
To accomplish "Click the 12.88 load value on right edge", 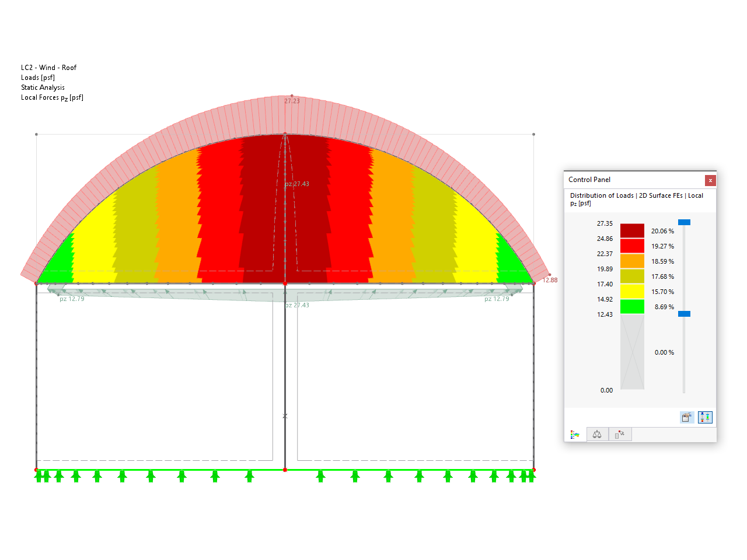I will point(549,280).
